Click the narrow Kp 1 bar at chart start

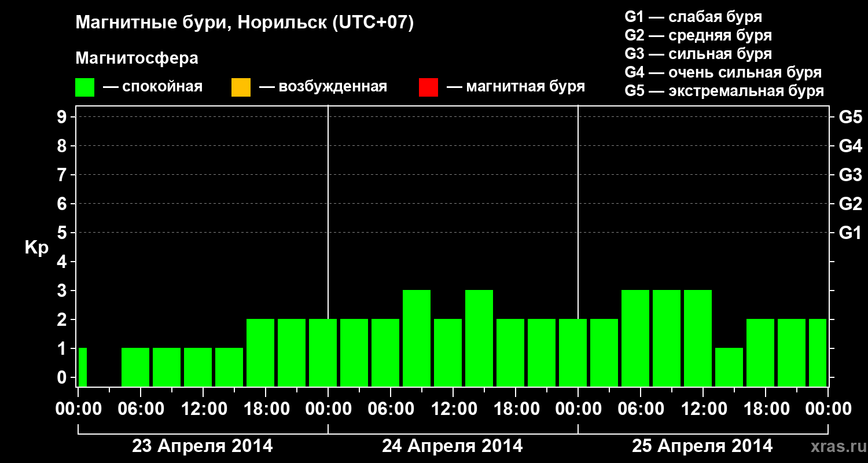click(82, 367)
